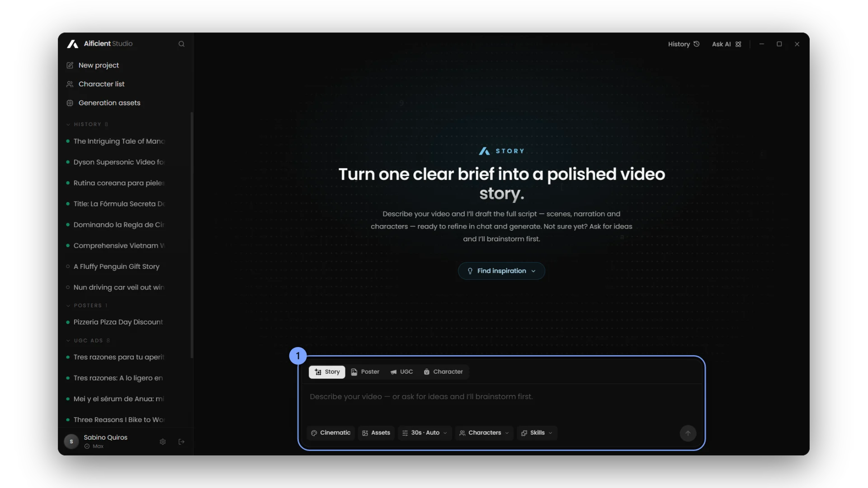Image resolution: width=868 pixels, height=488 pixels.
Task: Click the Cinematic style button
Action: [x=331, y=433]
